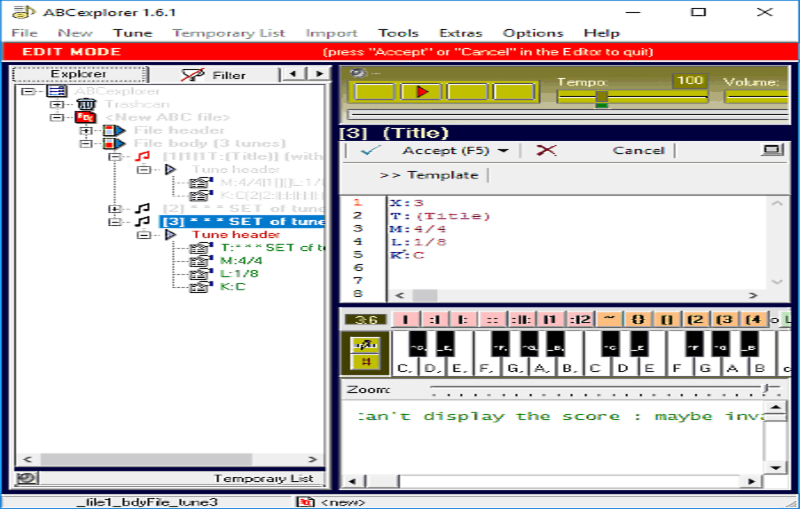This screenshot has width=800, height=509.
Task: Insert curly braces {} grace notes
Action: click(638, 320)
